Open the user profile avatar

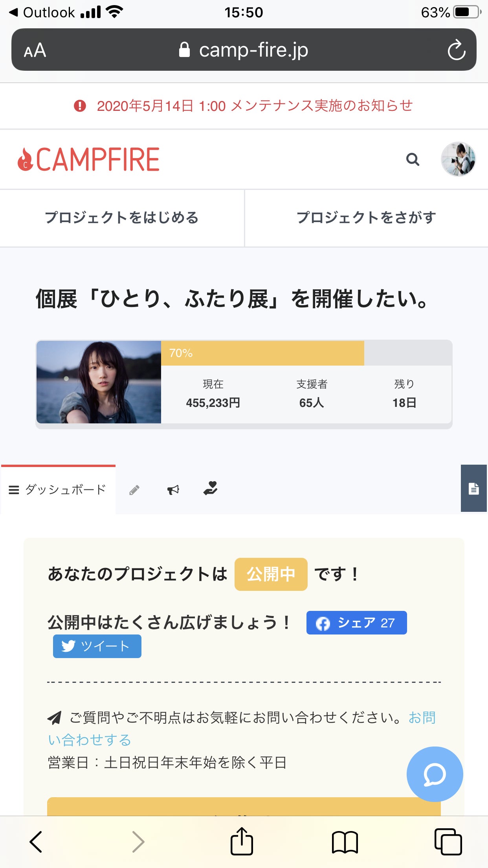(x=458, y=159)
